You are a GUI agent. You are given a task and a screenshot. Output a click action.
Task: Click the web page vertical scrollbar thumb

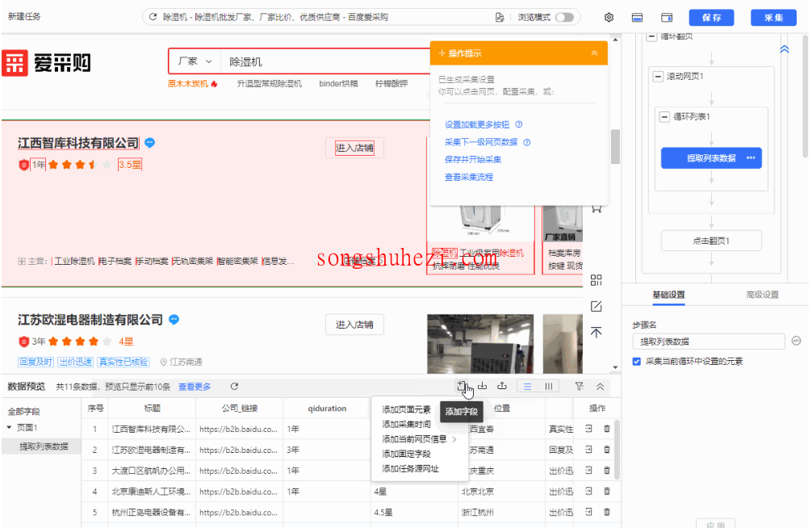point(615,146)
